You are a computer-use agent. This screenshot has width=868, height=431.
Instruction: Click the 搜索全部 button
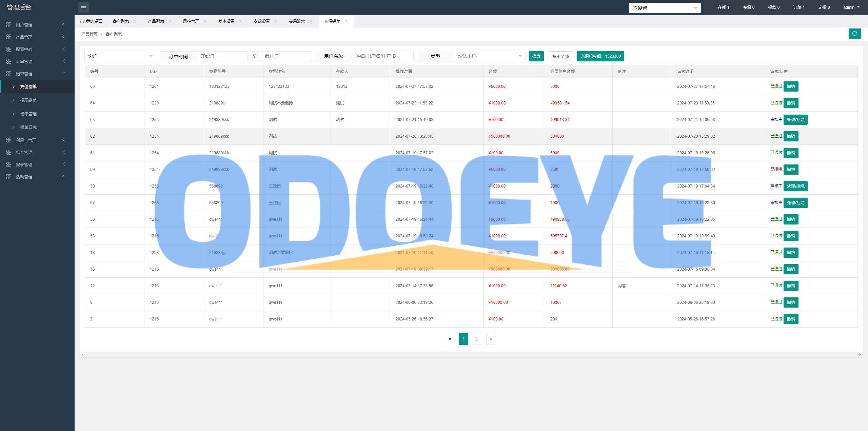pyautogui.click(x=560, y=56)
